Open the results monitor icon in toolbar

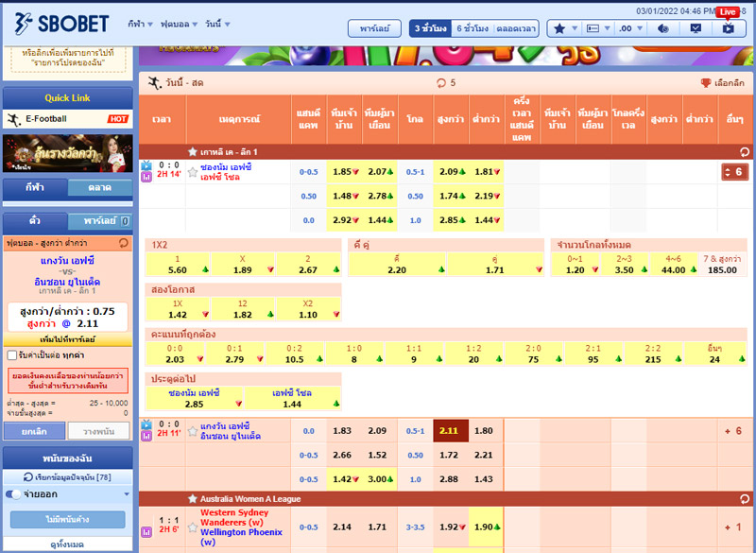(696, 28)
